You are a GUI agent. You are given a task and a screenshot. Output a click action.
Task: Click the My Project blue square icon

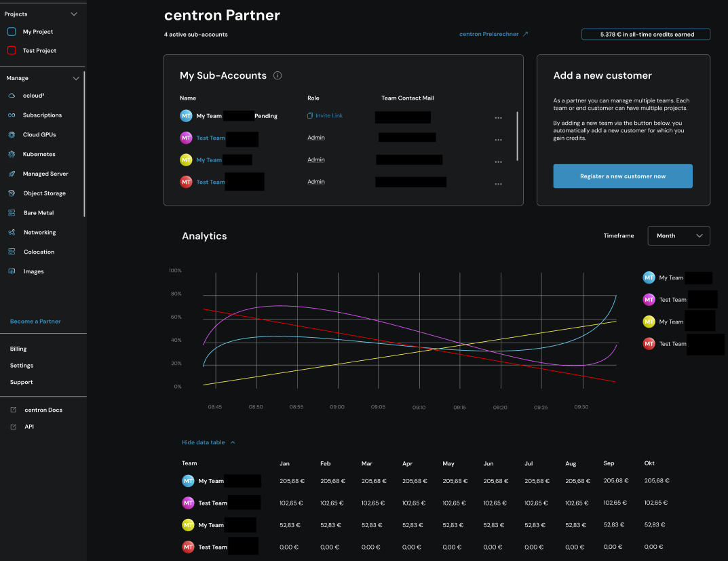click(x=12, y=32)
